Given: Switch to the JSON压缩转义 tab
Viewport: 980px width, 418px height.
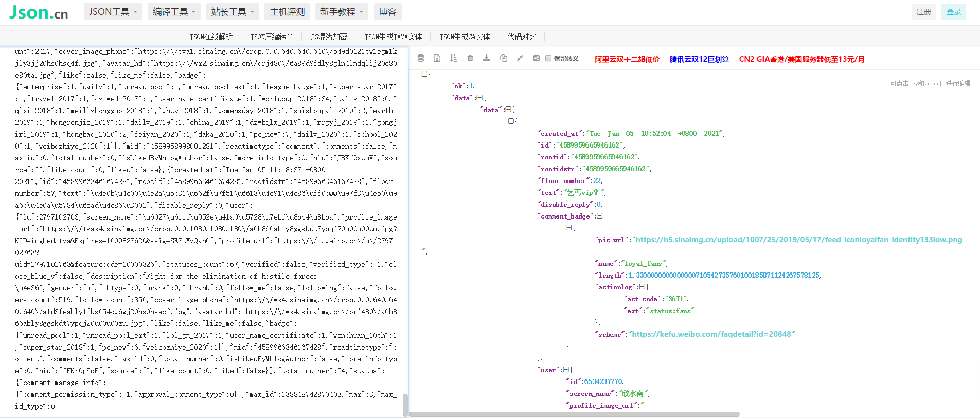Looking at the screenshot, I should 272,37.
